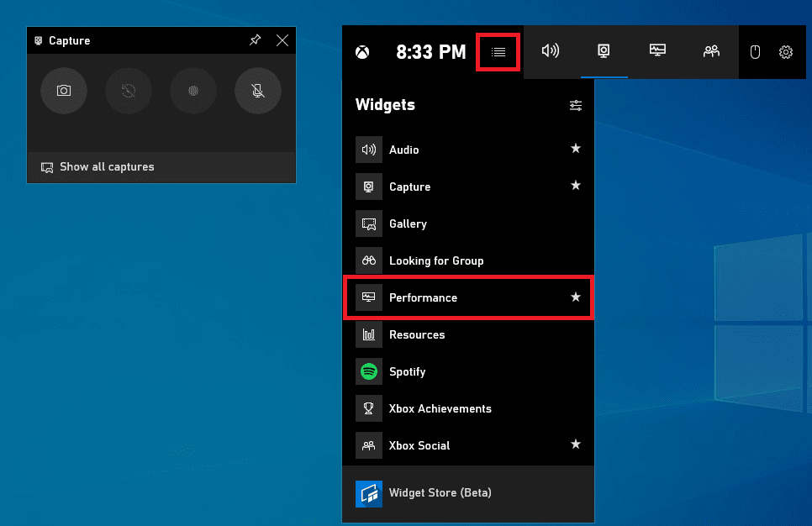This screenshot has width=812, height=526.
Task: Click the mouse click-through icon
Action: pyautogui.click(x=755, y=52)
